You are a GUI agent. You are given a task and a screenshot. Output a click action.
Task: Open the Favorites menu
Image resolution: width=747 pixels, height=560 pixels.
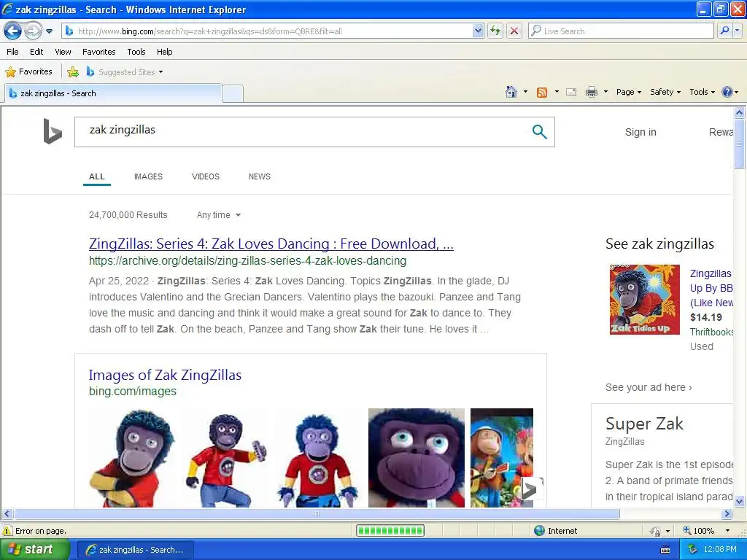click(98, 52)
